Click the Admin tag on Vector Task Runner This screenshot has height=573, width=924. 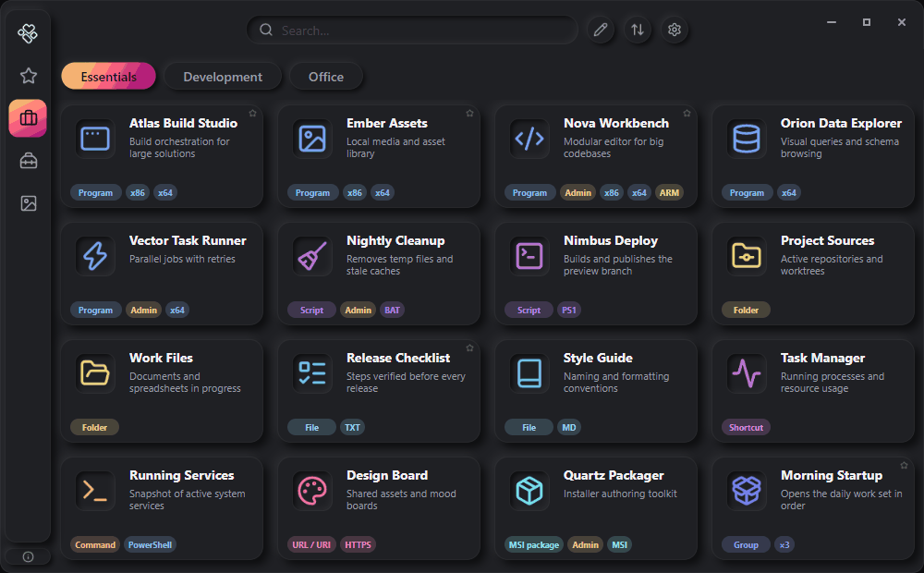(144, 311)
